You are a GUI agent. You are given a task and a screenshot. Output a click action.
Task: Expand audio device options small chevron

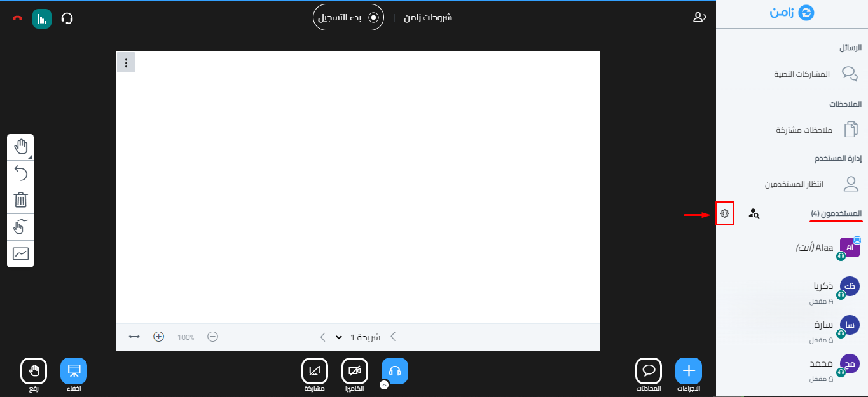coord(383,384)
